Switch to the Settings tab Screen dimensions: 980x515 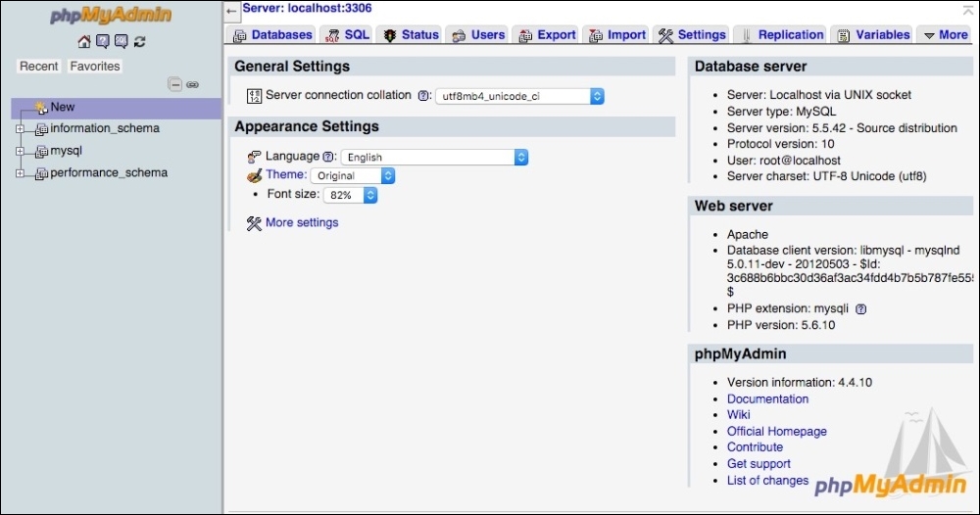tap(693, 35)
